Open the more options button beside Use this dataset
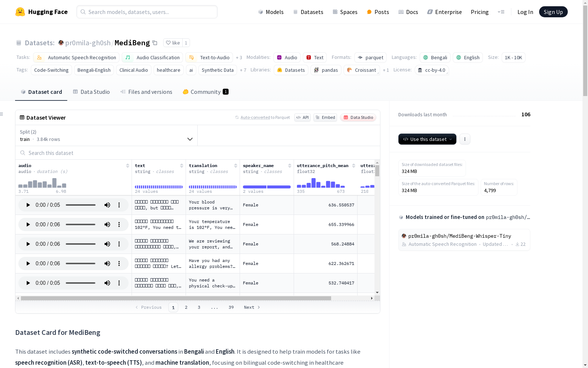Viewport: 588px width, 368px height. pyautogui.click(x=465, y=139)
